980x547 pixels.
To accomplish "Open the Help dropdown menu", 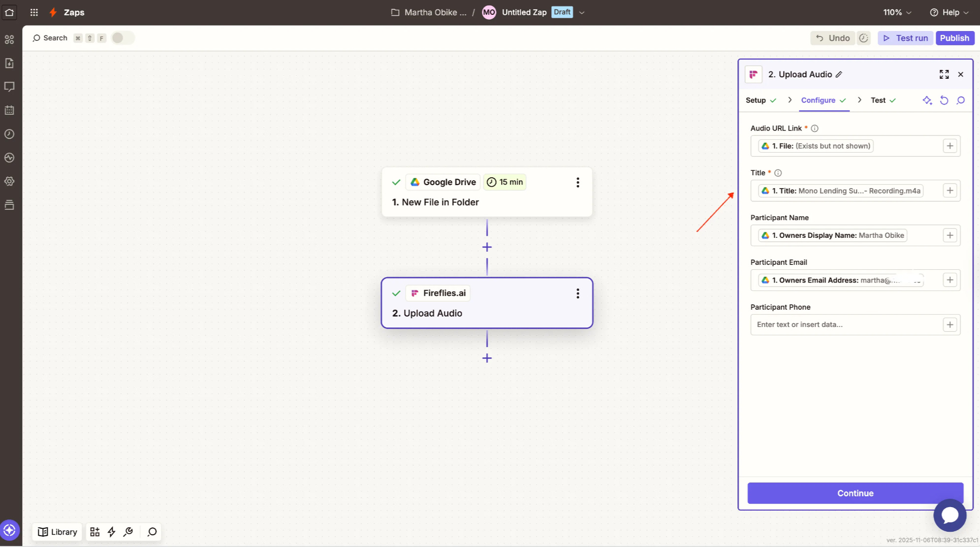I will 949,12.
